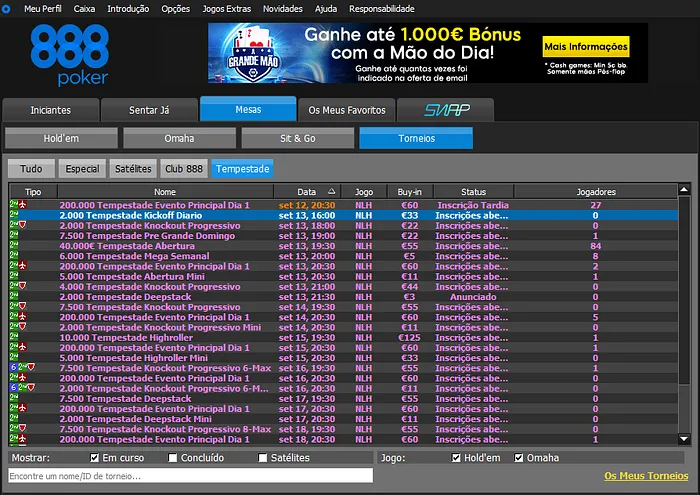
Task: Sort by Tipo column header
Action: 33,191
